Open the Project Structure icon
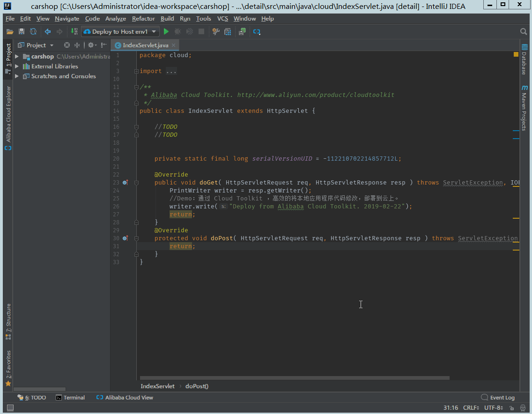The width and height of the screenshot is (532, 414). pyautogui.click(x=228, y=31)
